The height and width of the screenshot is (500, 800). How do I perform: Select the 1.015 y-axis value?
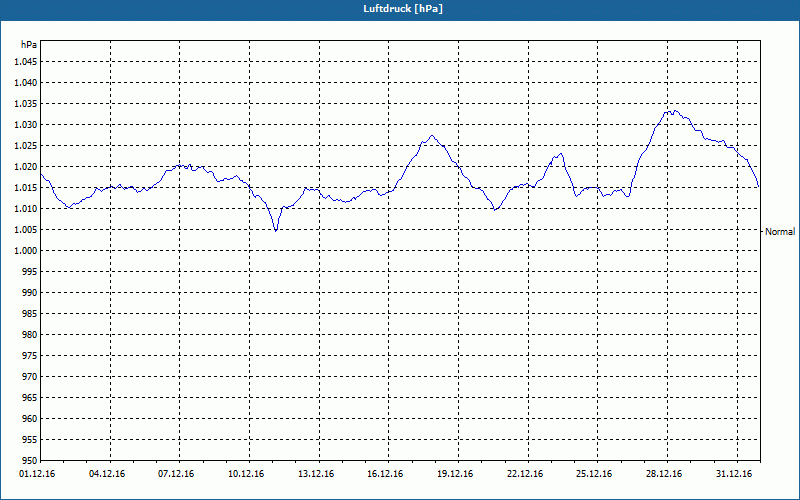coord(26,188)
